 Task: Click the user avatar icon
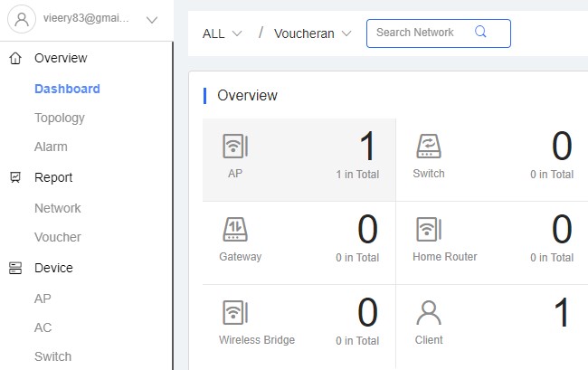(x=22, y=19)
